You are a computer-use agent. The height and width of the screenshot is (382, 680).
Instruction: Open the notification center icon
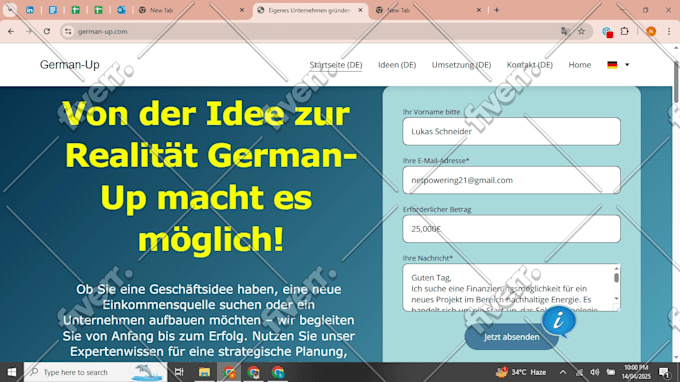point(664,372)
